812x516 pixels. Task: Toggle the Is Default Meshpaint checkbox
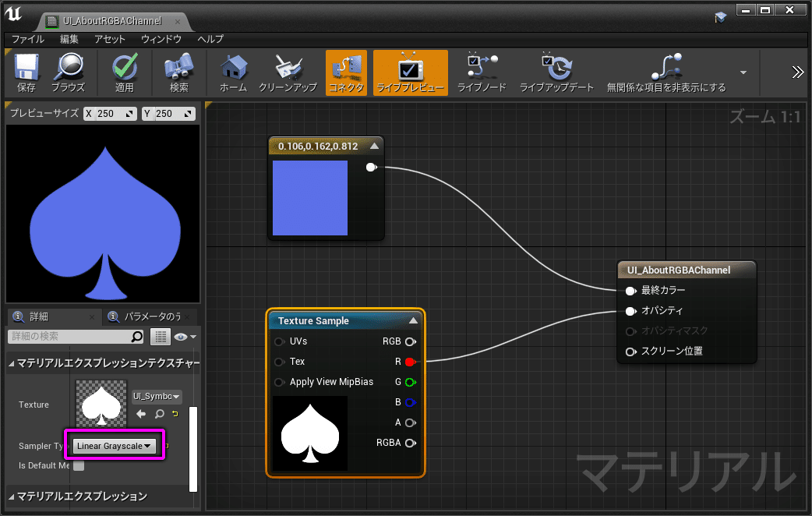[x=79, y=466]
